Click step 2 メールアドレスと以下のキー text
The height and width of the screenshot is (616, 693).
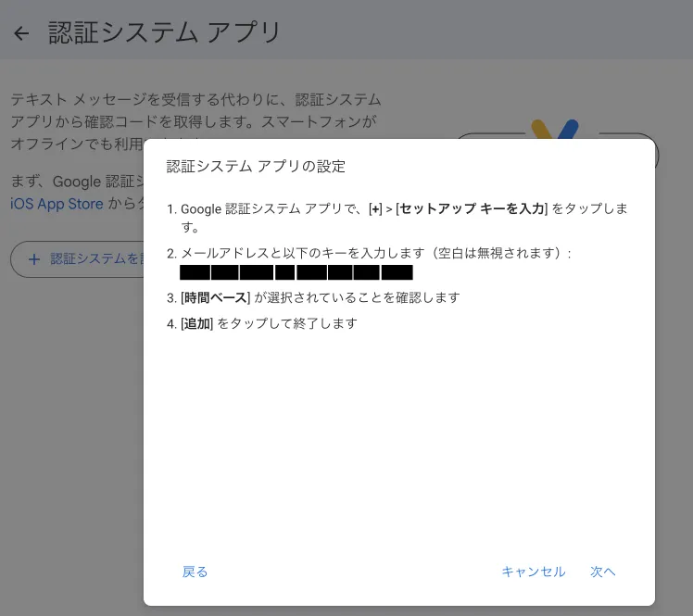369,253
